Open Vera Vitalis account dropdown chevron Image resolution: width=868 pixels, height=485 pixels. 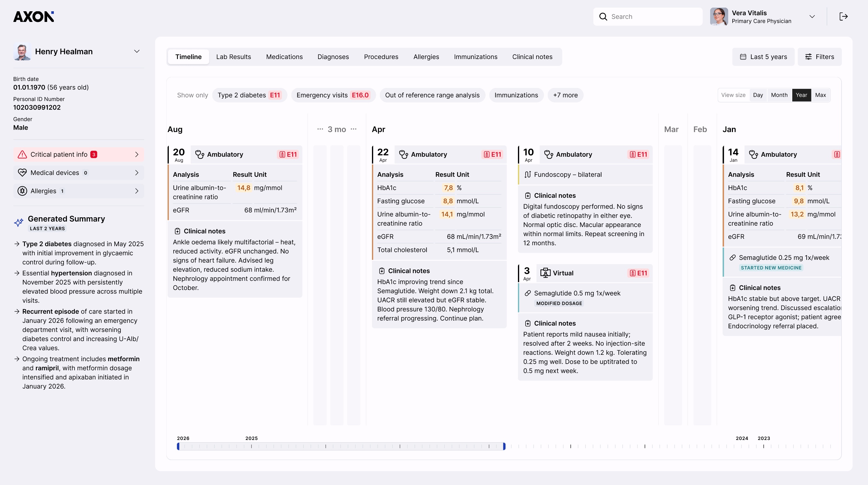click(x=812, y=16)
